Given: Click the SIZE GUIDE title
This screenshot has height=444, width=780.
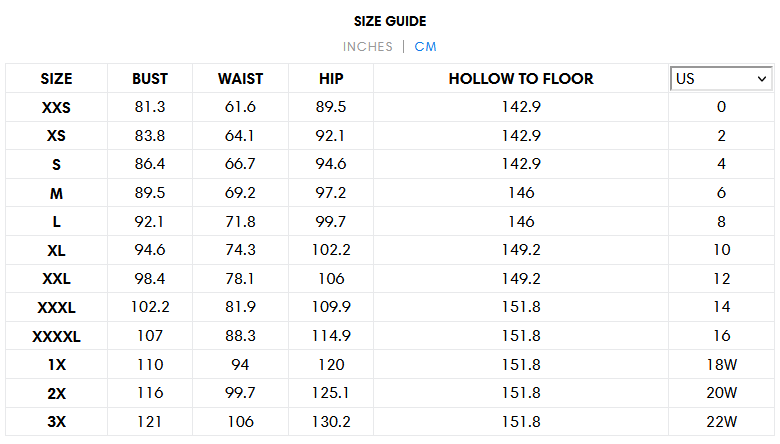Looking at the screenshot, I should (x=390, y=21).
